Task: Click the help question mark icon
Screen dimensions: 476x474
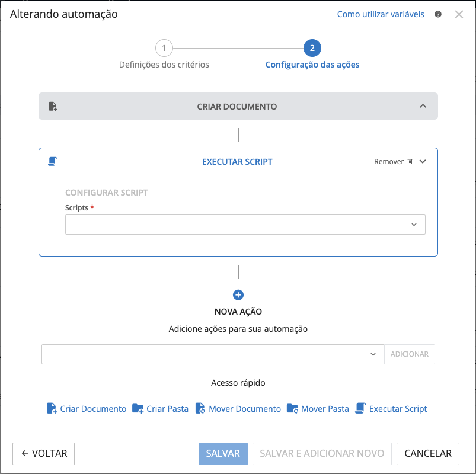Action: pyautogui.click(x=438, y=14)
